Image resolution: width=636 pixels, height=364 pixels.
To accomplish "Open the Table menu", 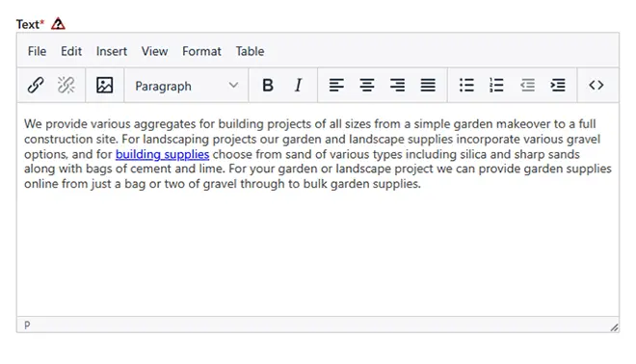I will tap(250, 51).
